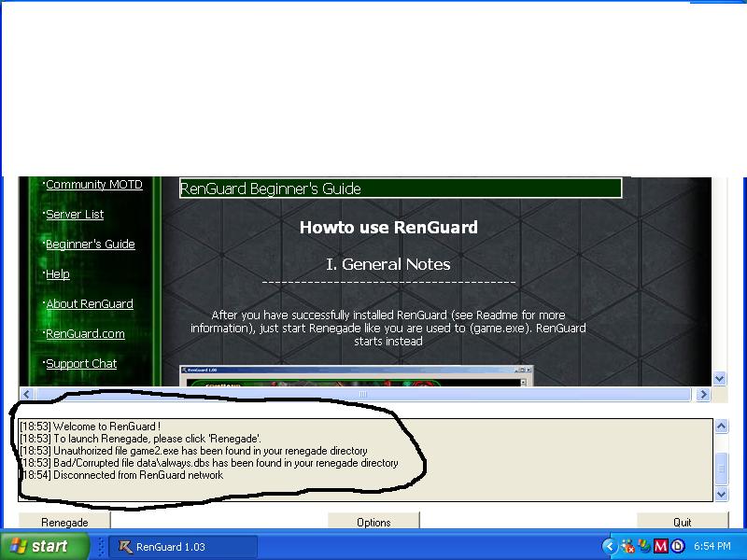Click the red McAfee tray icon
747x560 pixels.
click(x=661, y=546)
